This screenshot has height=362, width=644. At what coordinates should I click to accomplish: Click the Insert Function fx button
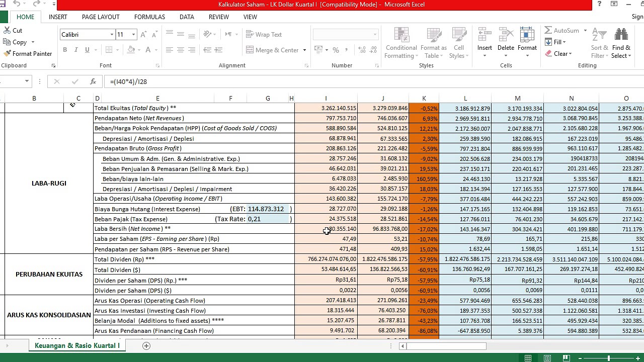93,81
